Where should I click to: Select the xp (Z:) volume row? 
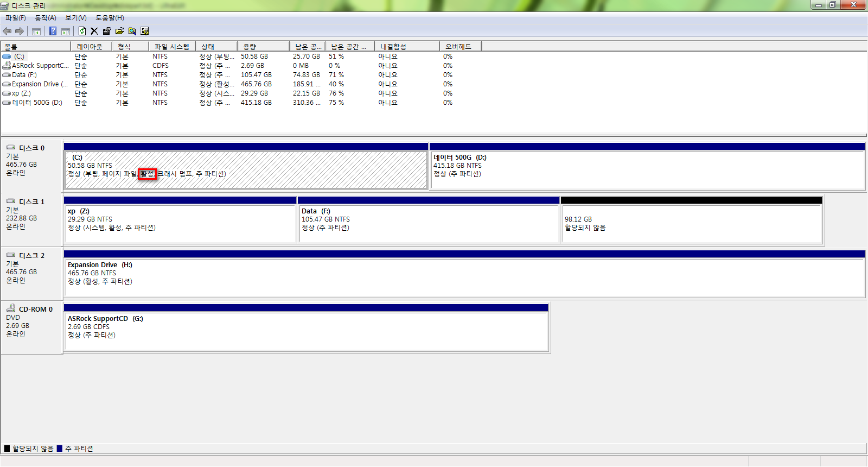tap(241, 93)
